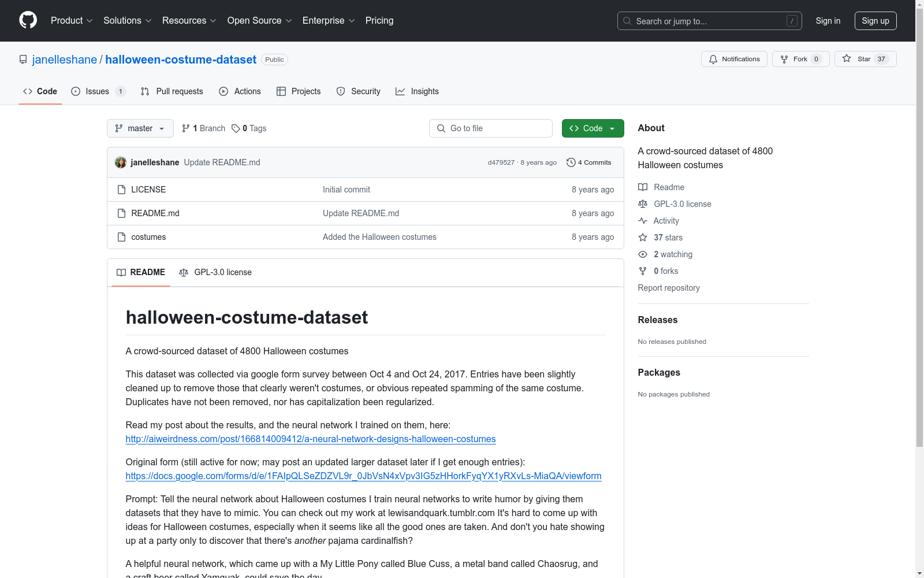Fork this repository
Screen dimensions: 924x578
click(x=800, y=59)
